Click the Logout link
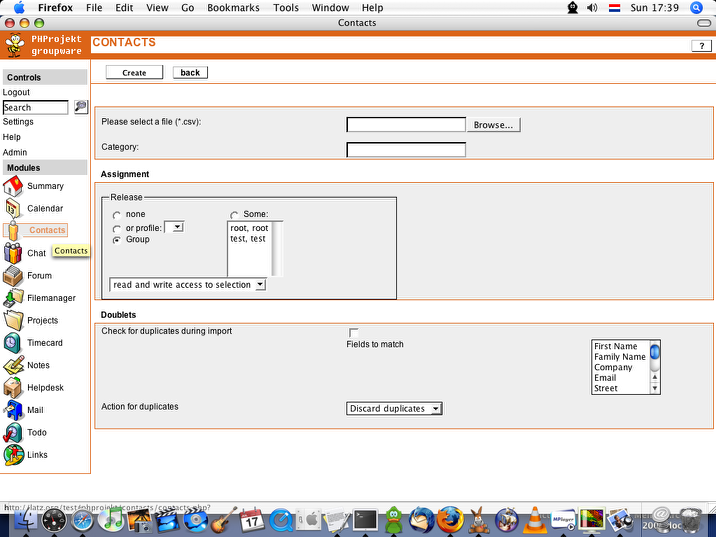 tap(16, 92)
